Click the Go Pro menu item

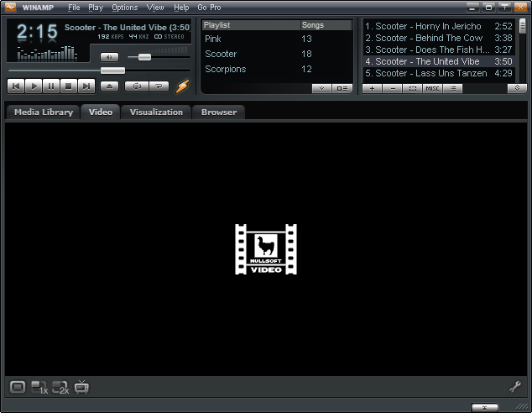pyautogui.click(x=209, y=7)
